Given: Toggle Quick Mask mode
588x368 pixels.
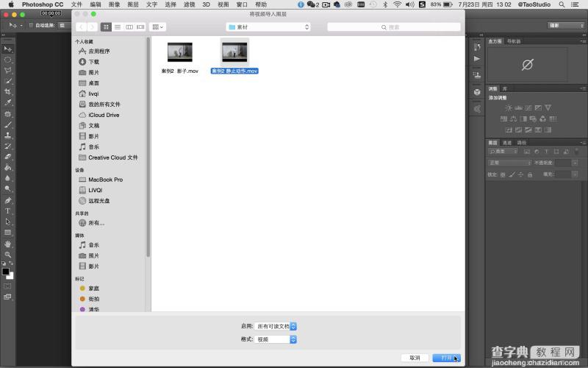Looking at the screenshot, I should [7, 286].
